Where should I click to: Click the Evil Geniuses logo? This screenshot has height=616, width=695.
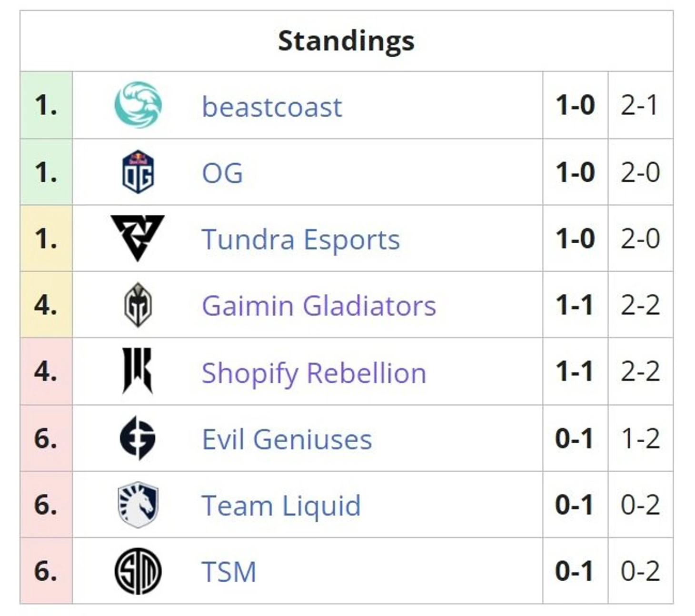[x=138, y=438]
